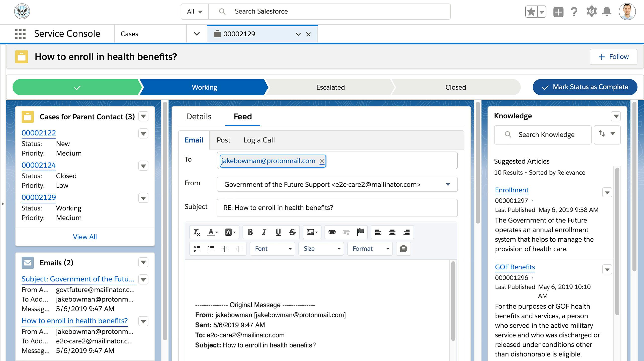Open the From address dropdown
This screenshot has width=644, height=361.
pos(337,184)
